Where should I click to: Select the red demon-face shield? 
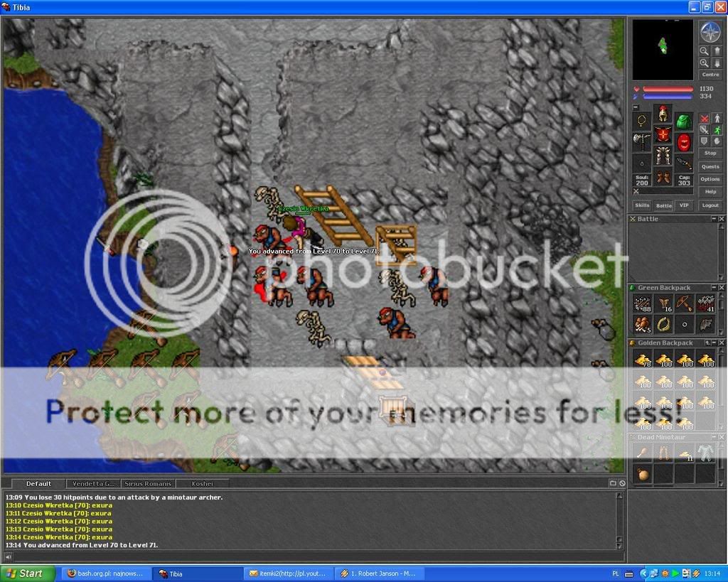coord(683,142)
